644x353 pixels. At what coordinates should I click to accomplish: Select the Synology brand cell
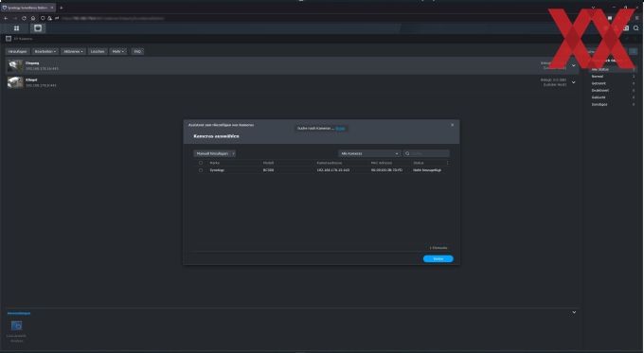pyautogui.click(x=217, y=170)
